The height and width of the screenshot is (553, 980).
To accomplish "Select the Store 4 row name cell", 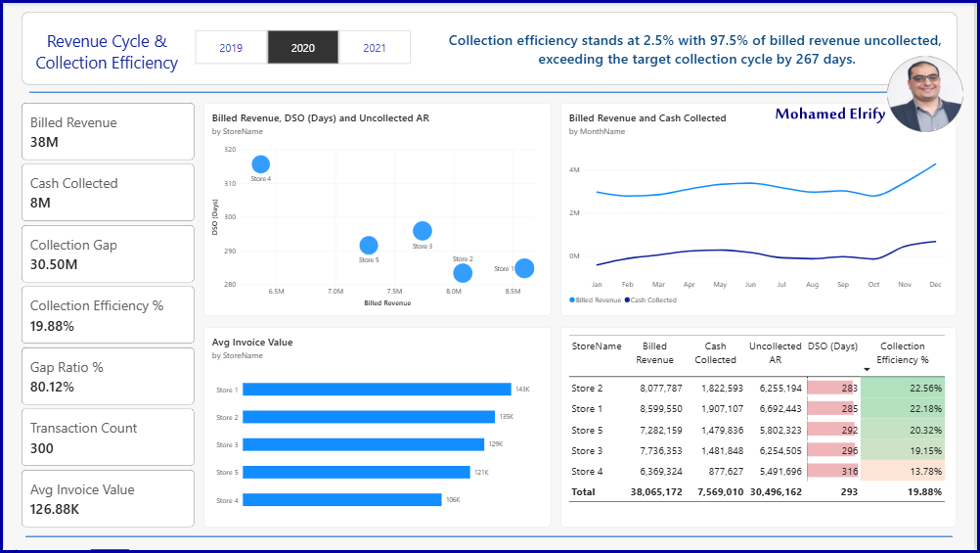I will tap(587, 471).
